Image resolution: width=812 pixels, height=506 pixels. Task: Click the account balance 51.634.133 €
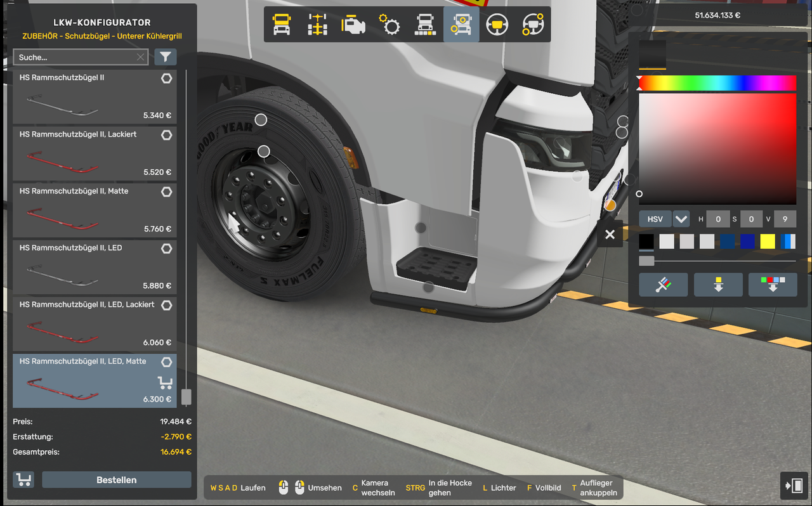pos(717,15)
